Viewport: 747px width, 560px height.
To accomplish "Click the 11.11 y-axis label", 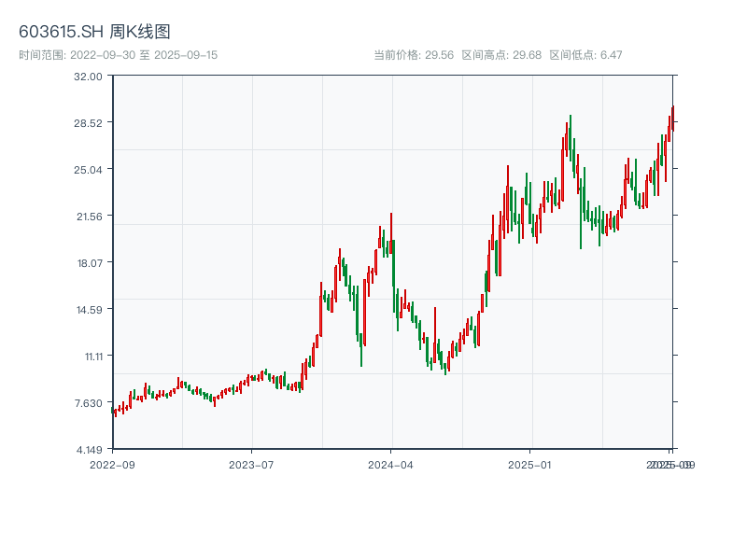I will (94, 357).
